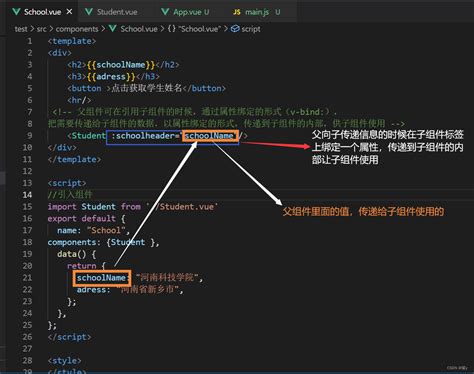Click the Vue icon on App.vue tab
This screenshot has height=374, width=474.
[x=165, y=12]
